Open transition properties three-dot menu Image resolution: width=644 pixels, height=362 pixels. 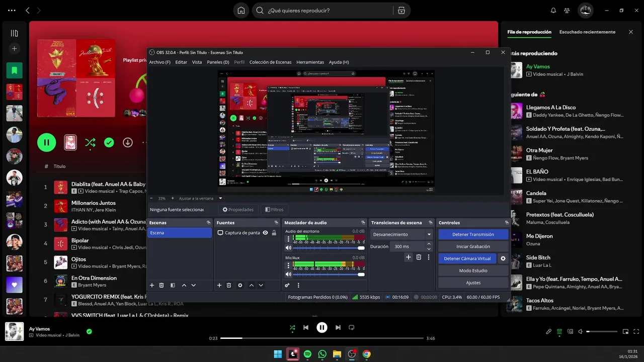pos(429,257)
